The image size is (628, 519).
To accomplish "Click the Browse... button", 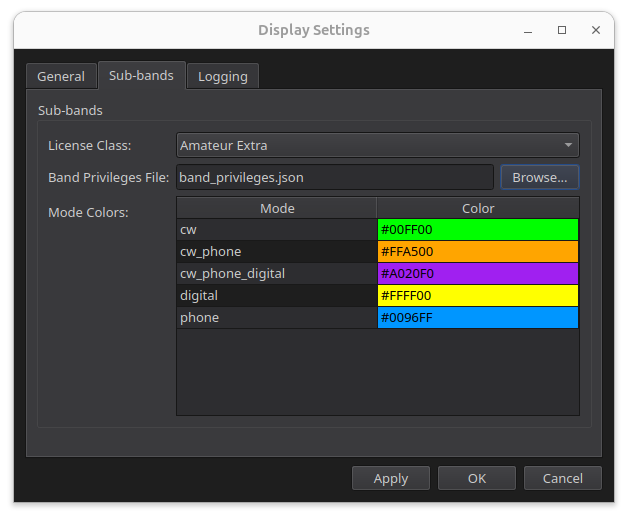I will pos(539,177).
